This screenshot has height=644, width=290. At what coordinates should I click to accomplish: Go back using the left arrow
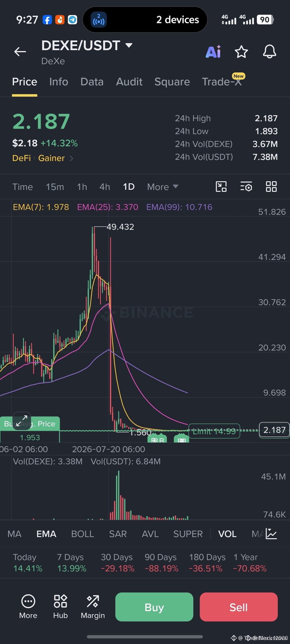pos(20,52)
